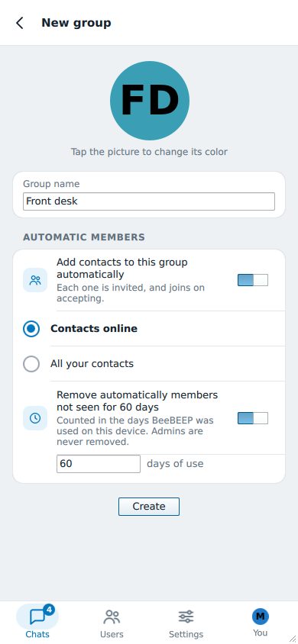Tap the FD group picture to change color
298x644 pixels.
149,101
